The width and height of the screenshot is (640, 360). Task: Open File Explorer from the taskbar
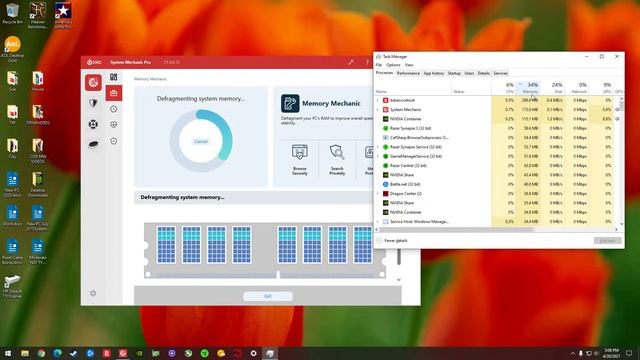tap(25, 353)
